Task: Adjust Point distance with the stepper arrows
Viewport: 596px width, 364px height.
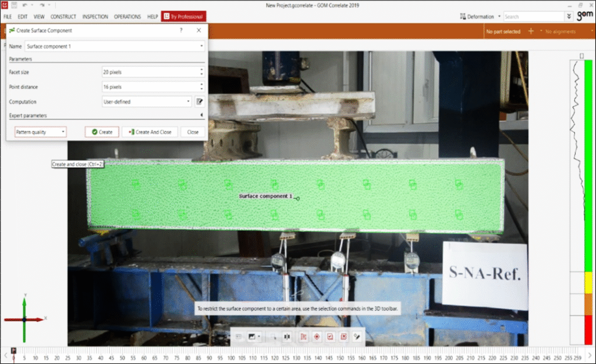Action: click(x=201, y=87)
